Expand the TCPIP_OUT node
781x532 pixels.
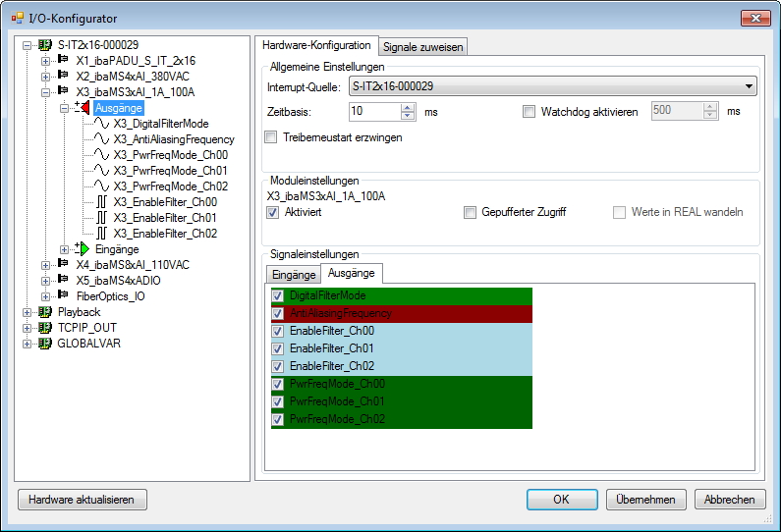coord(27,329)
